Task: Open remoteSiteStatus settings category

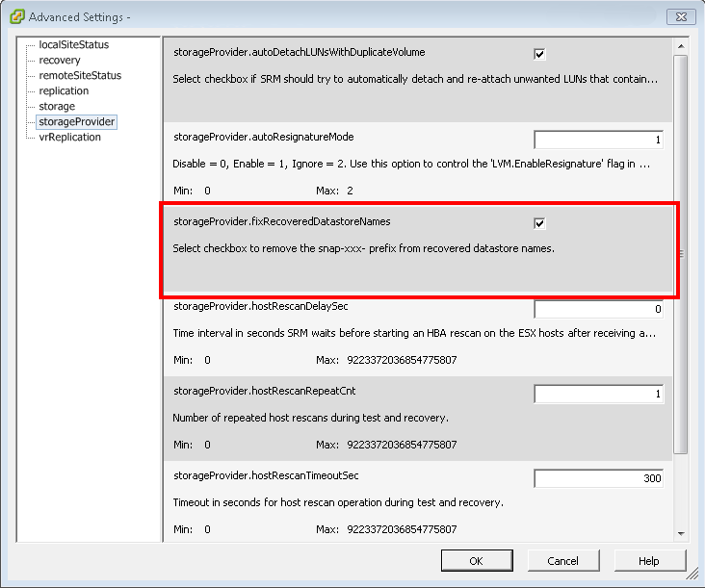Action: click(80, 75)
